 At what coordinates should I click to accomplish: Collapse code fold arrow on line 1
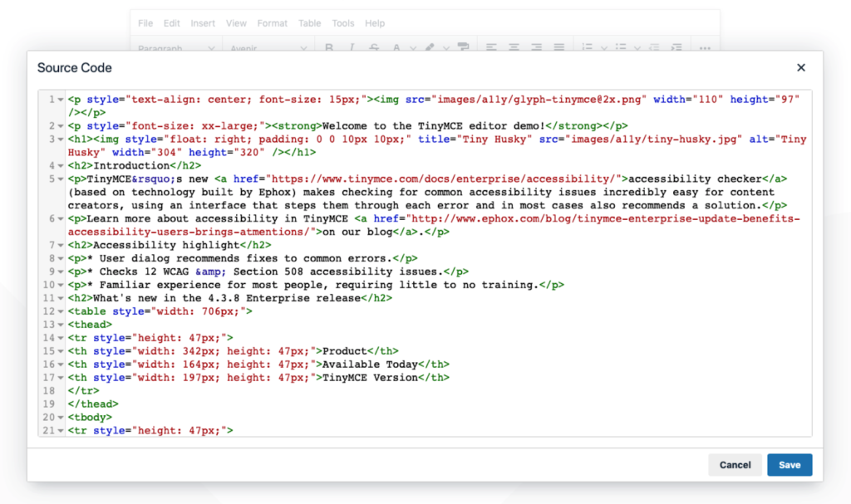pos(61,100)
